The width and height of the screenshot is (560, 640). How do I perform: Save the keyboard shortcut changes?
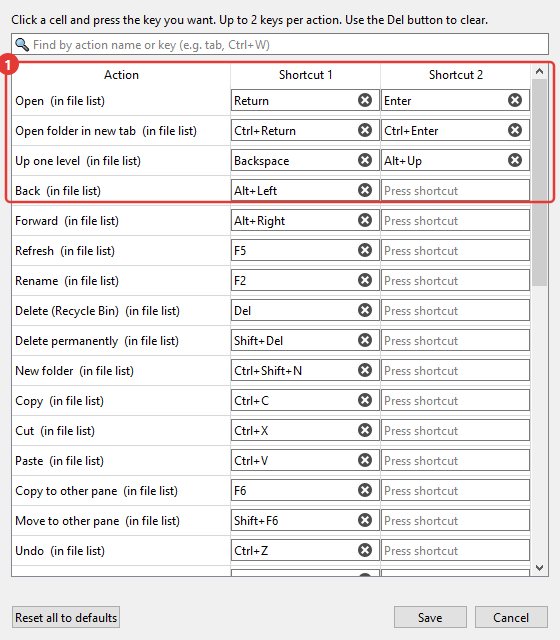(x=430, y=618)
